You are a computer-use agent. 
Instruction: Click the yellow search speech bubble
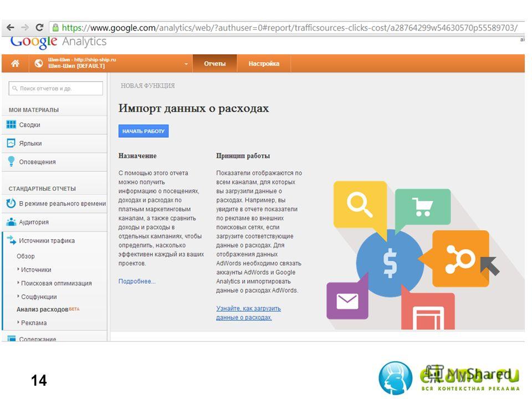pos(360,204)
